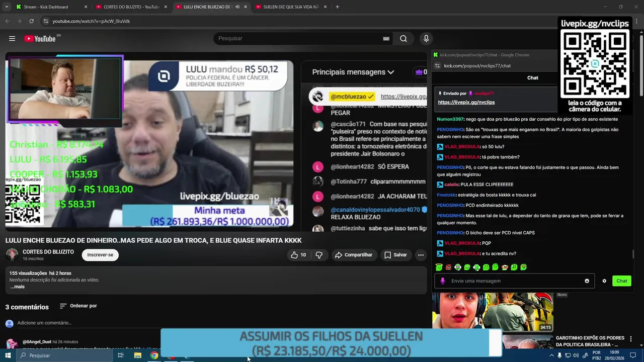
Task: Open the browser tab list dropdown
Action: [7, 7]
